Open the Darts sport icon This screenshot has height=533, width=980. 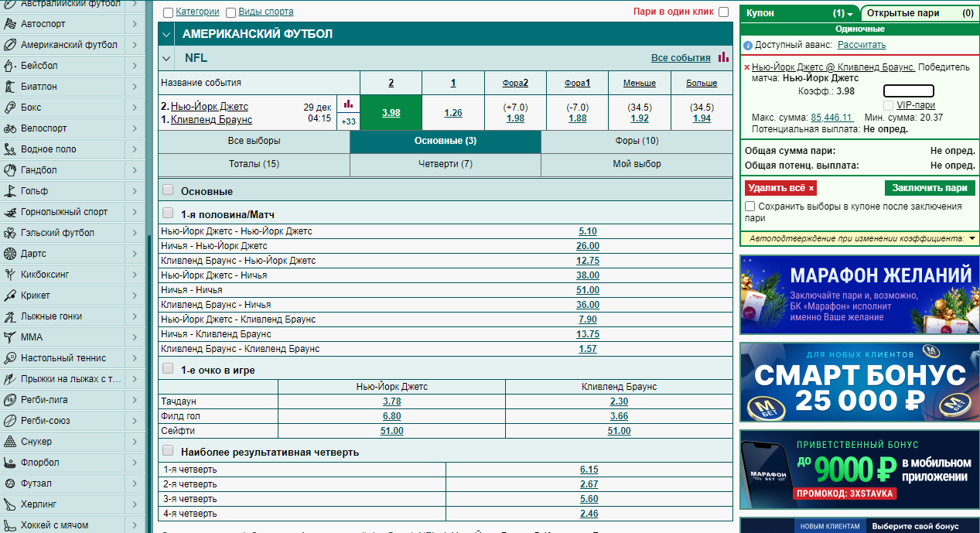click(10, 254)
